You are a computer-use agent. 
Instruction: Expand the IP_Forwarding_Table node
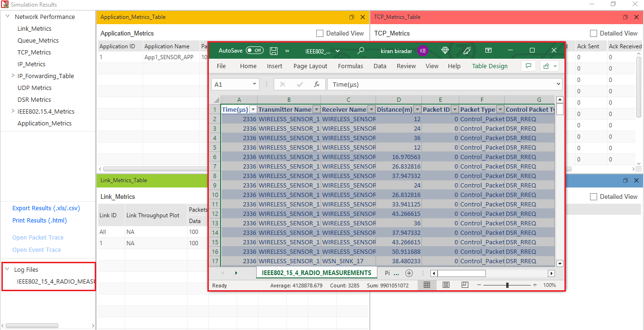[13, 76]
